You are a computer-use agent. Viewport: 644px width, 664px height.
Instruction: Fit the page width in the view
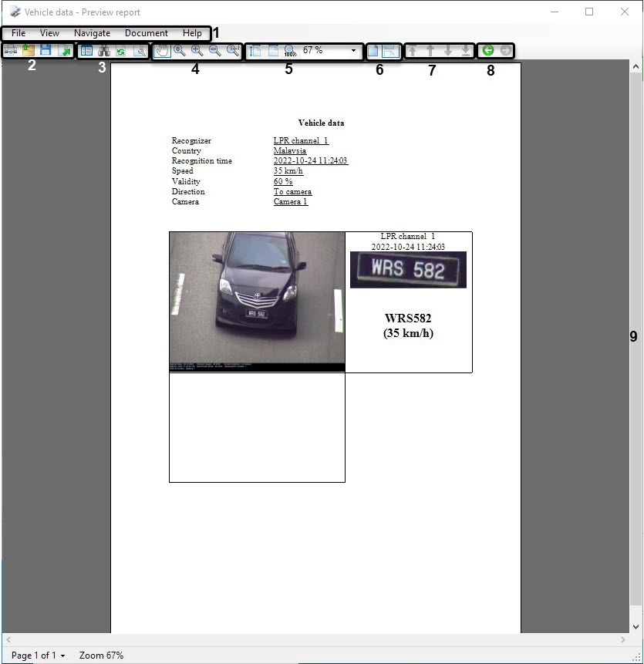(273, 51)
